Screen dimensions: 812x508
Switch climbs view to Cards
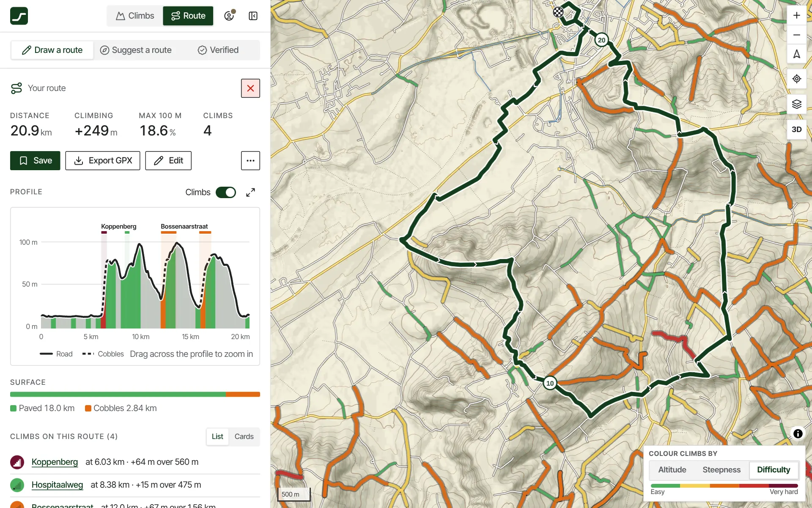(244, 436)
